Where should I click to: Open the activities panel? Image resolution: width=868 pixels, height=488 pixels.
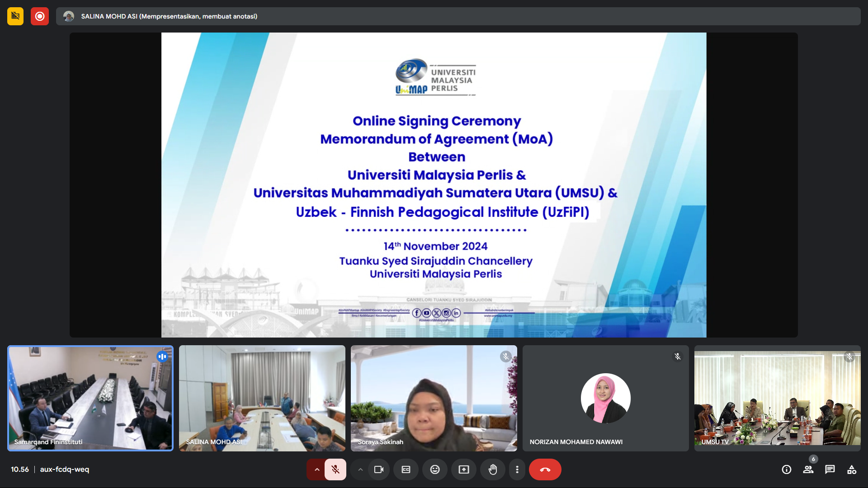[852, 469]
